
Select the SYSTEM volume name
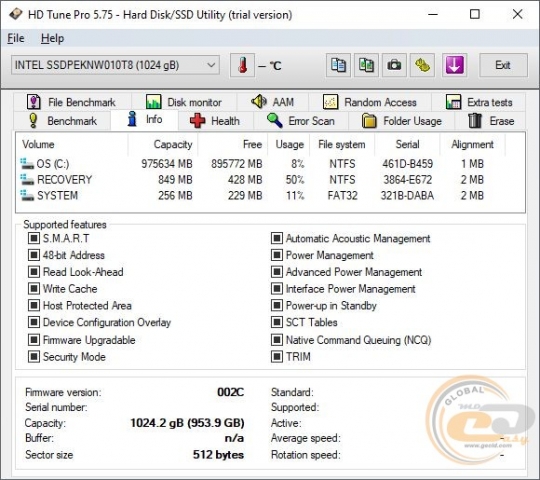point(57,196)
